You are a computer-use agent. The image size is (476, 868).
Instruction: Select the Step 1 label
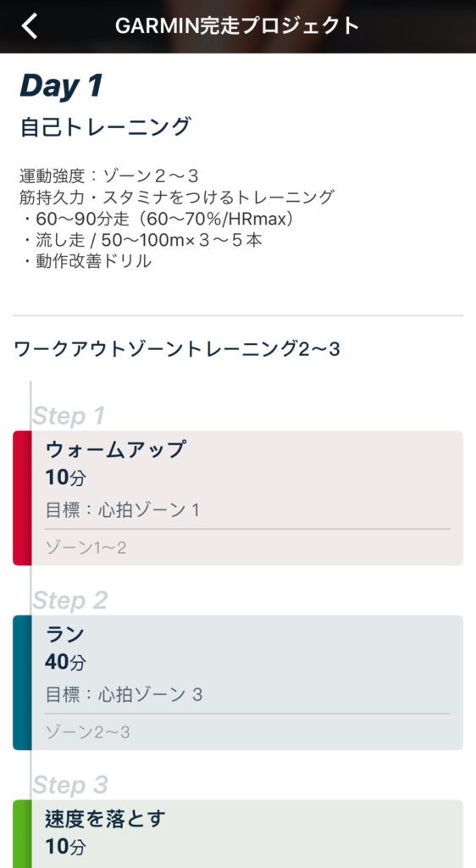coord(69,415)
